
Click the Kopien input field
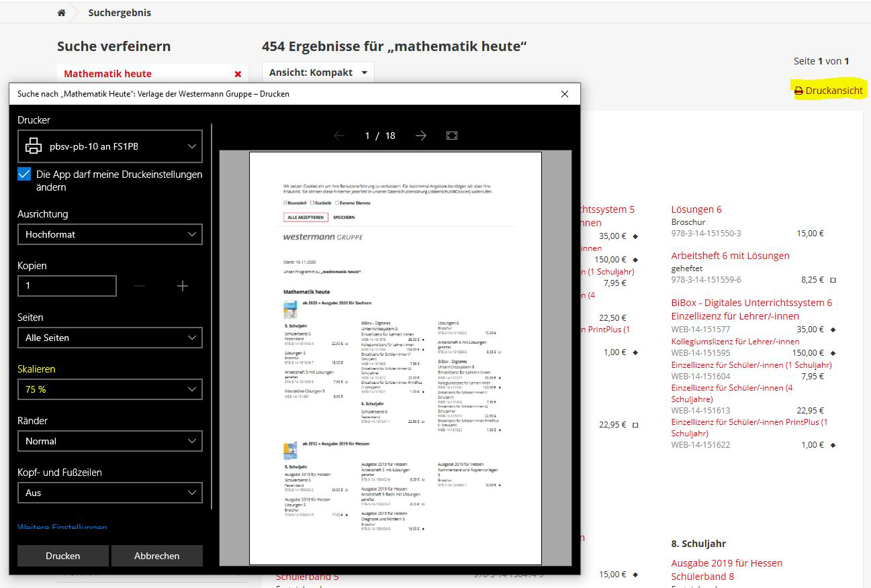(x=67, y=286)
